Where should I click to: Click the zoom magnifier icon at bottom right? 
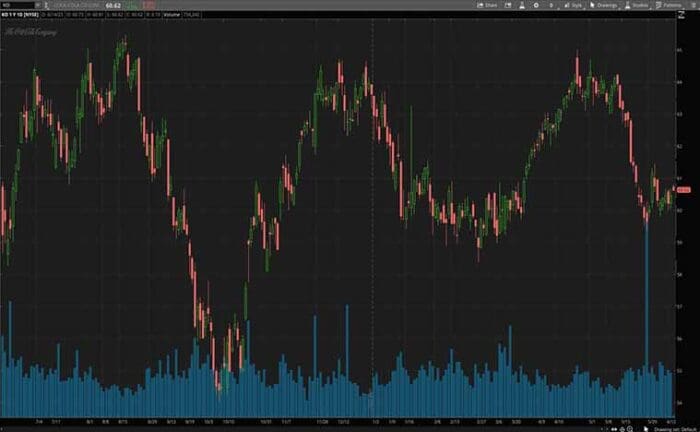click(x=630, y=429)
